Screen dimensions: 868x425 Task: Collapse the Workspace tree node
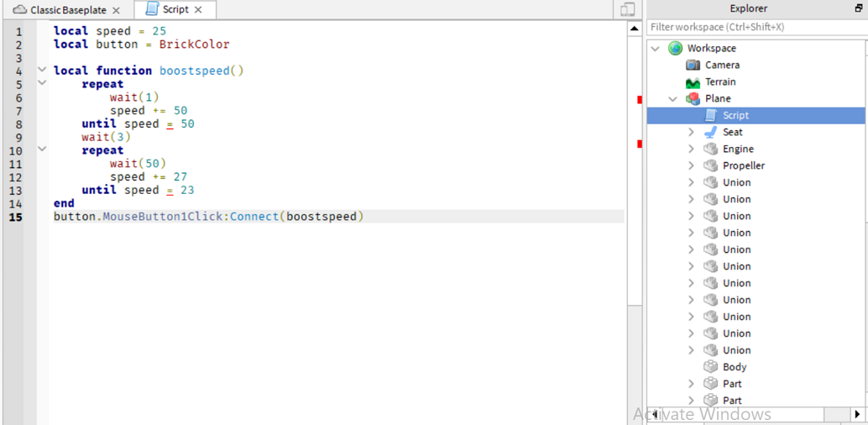(x=656, y=49)
